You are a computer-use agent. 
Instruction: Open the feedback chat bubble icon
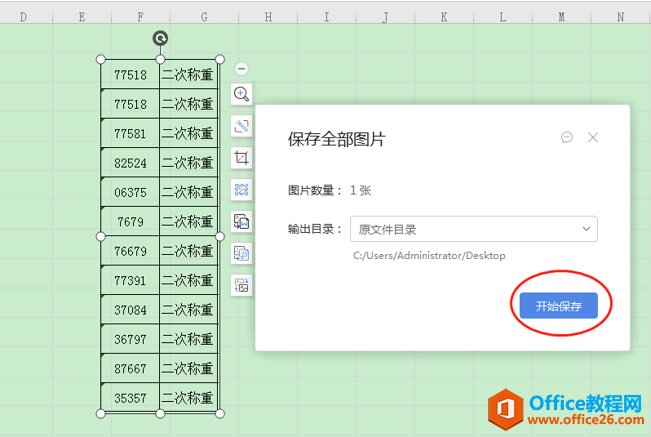(x=567, y=137)
